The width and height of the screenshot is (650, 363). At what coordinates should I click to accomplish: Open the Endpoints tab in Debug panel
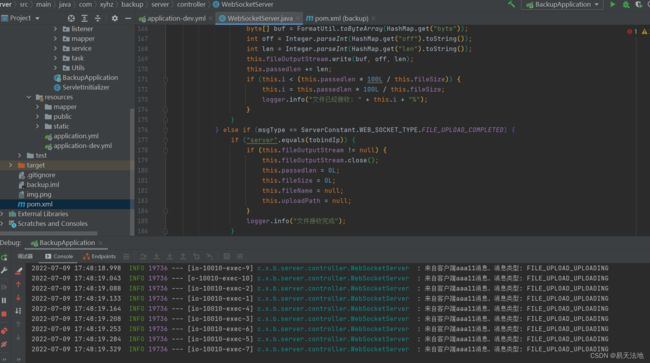[x=99, y=257]
